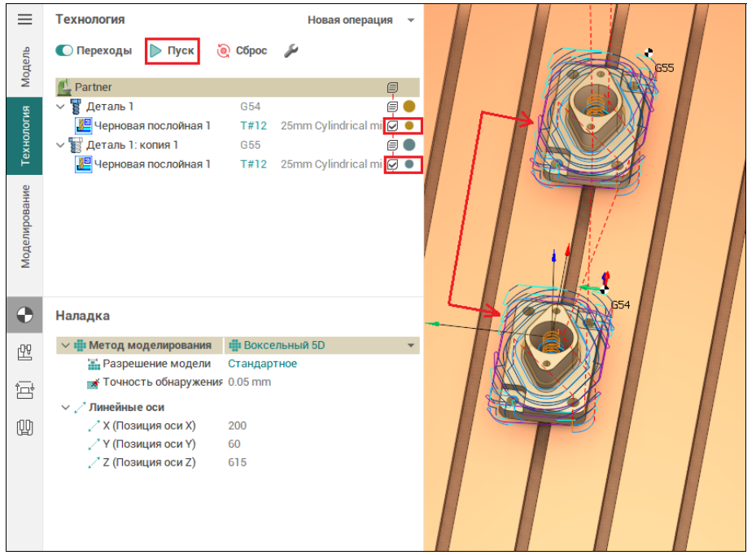This screenshot has height=555, width=756.
Task: Click the Сброс reset button
Action: tap(242, 50)
